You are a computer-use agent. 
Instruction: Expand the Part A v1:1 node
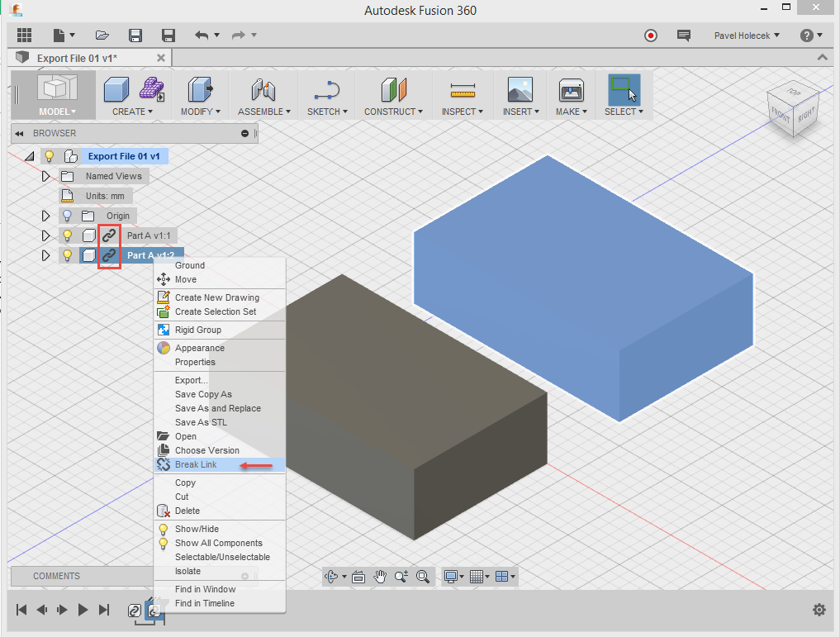(x=45, y=235)
